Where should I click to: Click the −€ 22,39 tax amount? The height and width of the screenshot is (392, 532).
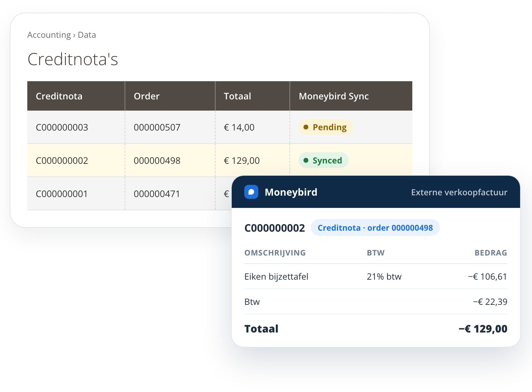click(x=490, y=302)
